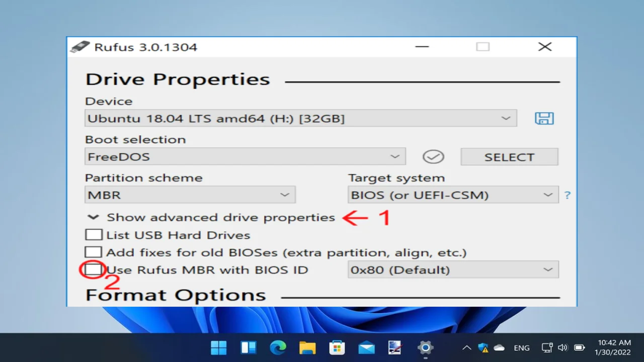Click the battery tray icon
644x362 pixels.
pyautogui.click(x=580, y=347)
